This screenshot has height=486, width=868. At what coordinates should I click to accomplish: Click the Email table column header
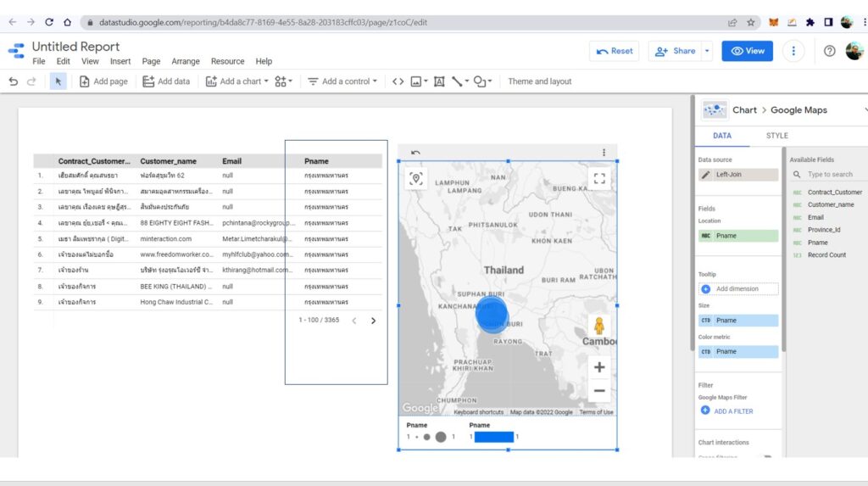[232, 161]
